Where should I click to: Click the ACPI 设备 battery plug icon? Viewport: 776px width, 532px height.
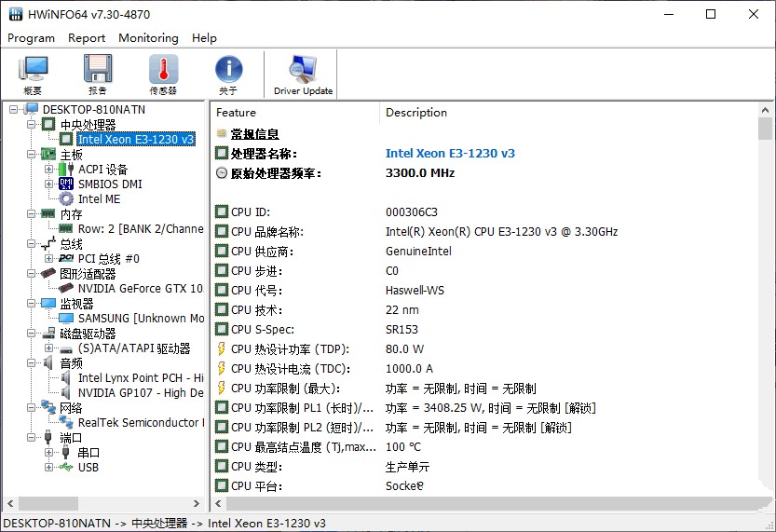click(66, 170)
